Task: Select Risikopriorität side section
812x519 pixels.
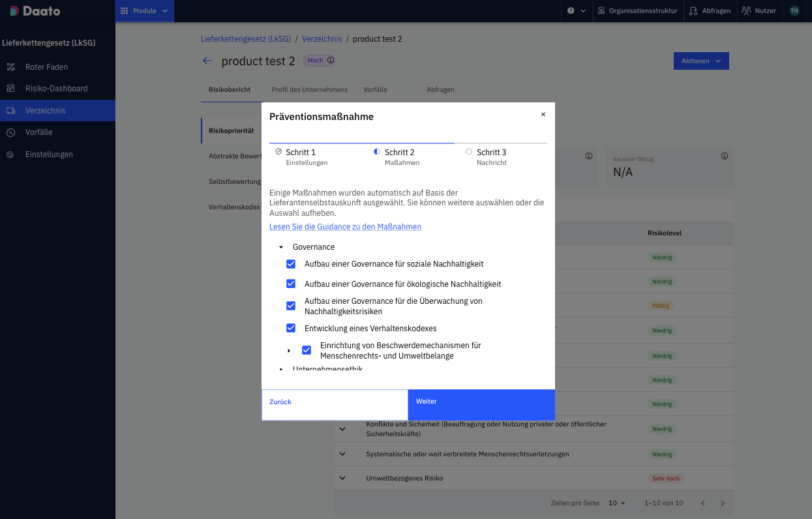Action: [x=232, y=131]
